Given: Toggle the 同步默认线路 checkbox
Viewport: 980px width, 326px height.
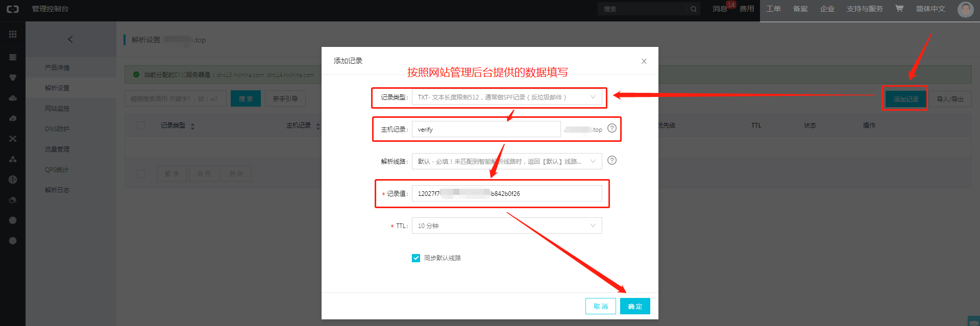Looking at the screenshot, I should click(x=416, y=258).
